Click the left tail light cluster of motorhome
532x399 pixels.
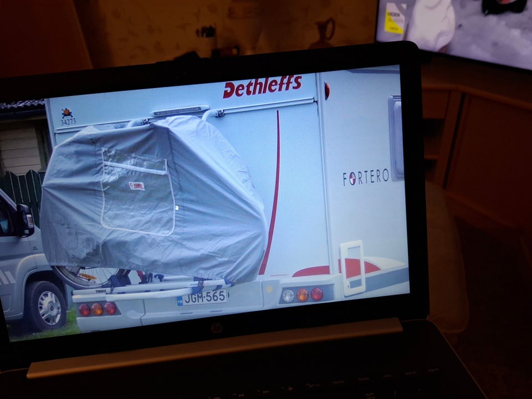[x=98, y=309]
